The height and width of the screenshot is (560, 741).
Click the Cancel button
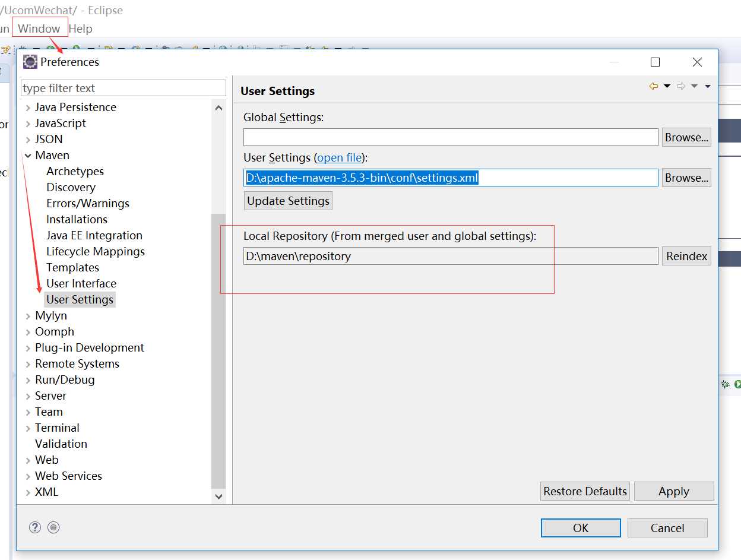click(667, 528)
